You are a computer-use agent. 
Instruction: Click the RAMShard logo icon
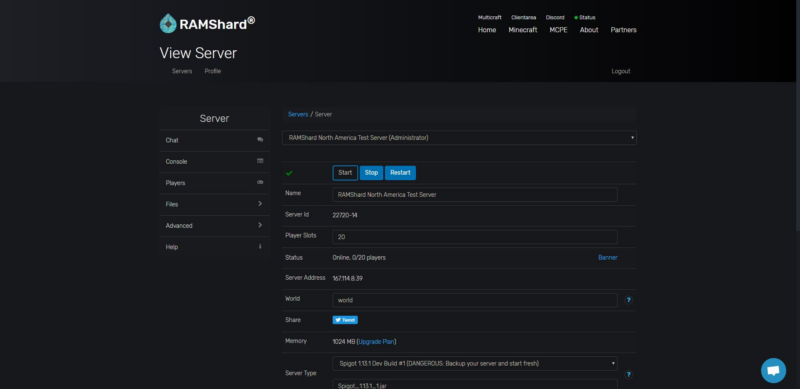tap(168, 23)
